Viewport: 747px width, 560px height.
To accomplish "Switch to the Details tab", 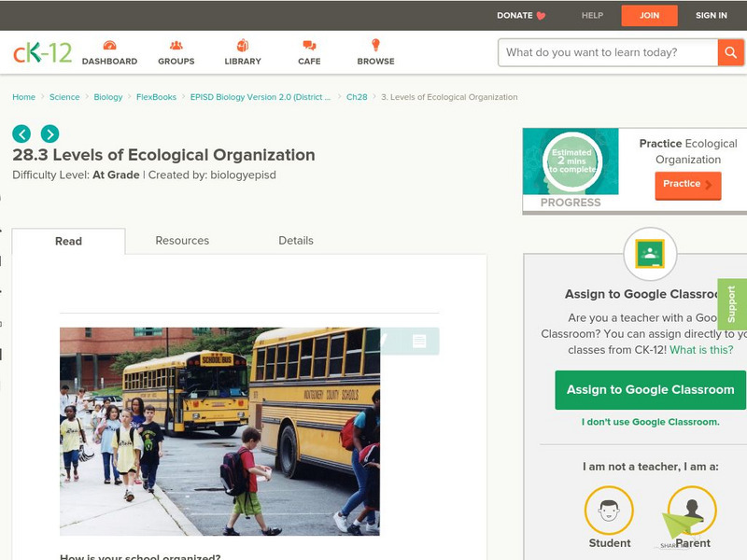I will pyautogui.click(x=299, y=240).
